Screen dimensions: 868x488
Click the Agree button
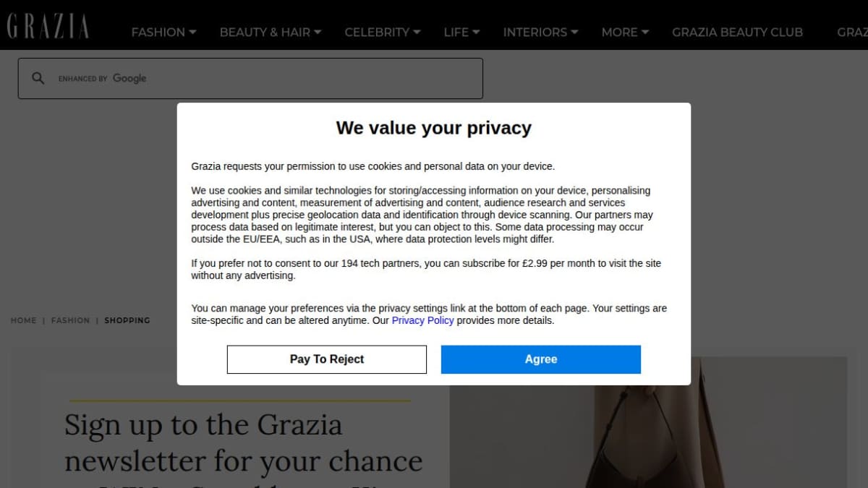[541, 359]
